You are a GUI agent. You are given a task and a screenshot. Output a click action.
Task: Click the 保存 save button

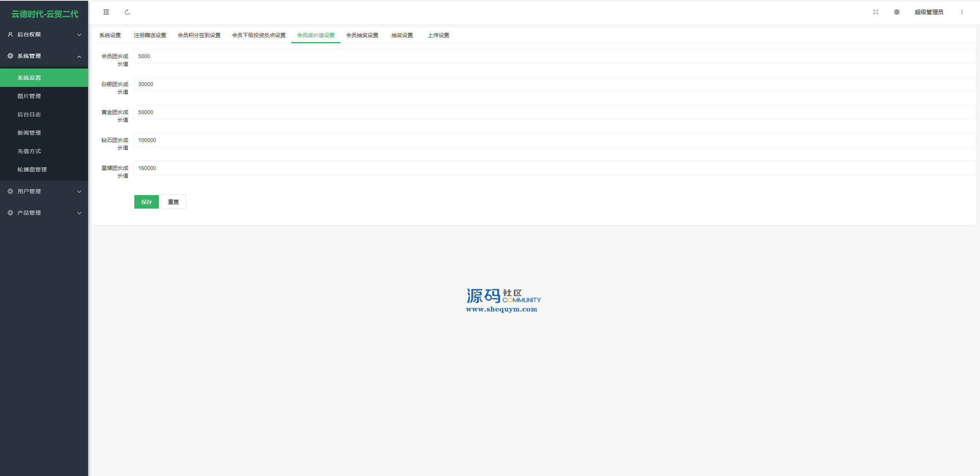(x=146, y=202)
